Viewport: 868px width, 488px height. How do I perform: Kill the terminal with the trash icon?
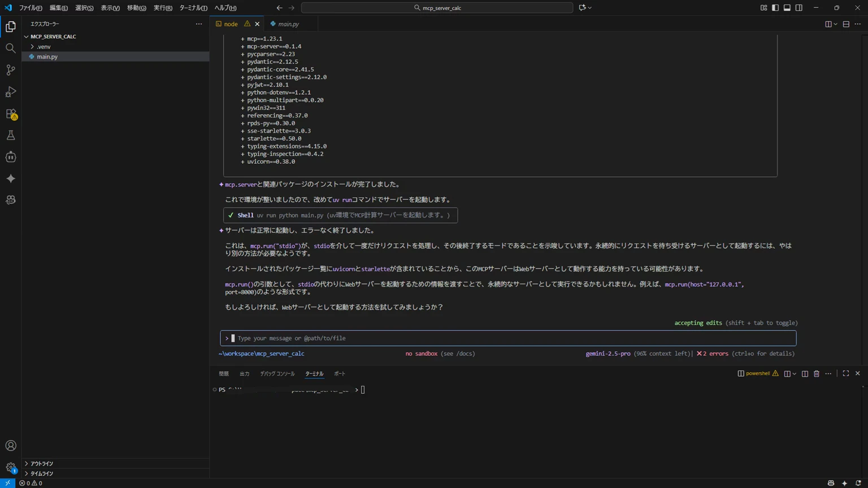pyautogui.click(x=817, y=373)
